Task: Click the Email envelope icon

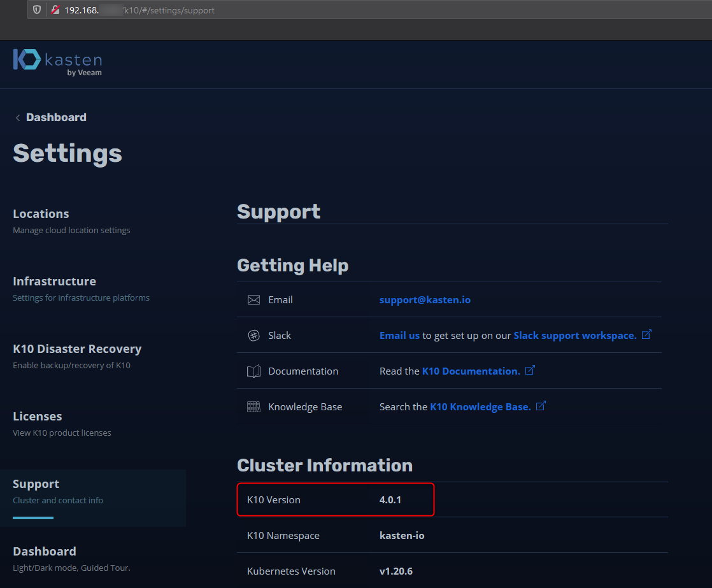Action: (253, 300)
